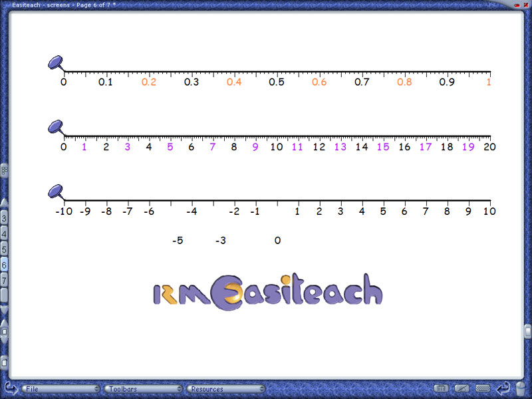Click the 20 label on second number line
This screenshot has height=399, width=532.
(489, 147)
